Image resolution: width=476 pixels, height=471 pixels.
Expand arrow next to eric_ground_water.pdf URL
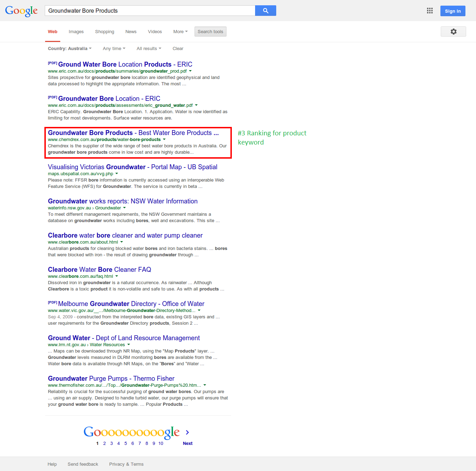click(196, 105)
